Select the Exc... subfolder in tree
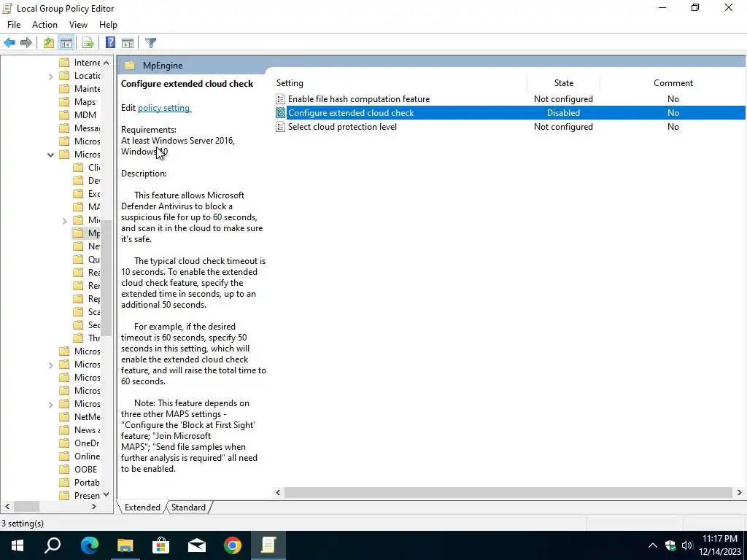Screen dimensions: 747x560 (x=93, y=194)
